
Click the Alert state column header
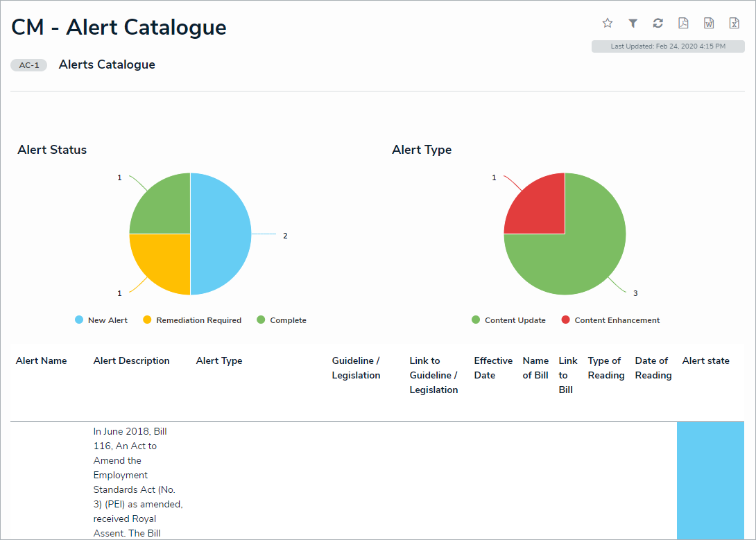(x=705, y=360)
